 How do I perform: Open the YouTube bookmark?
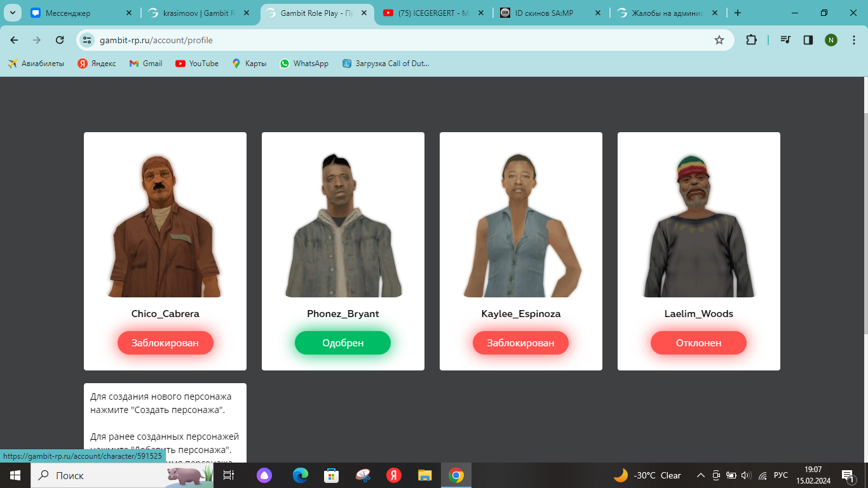[197, 64]
